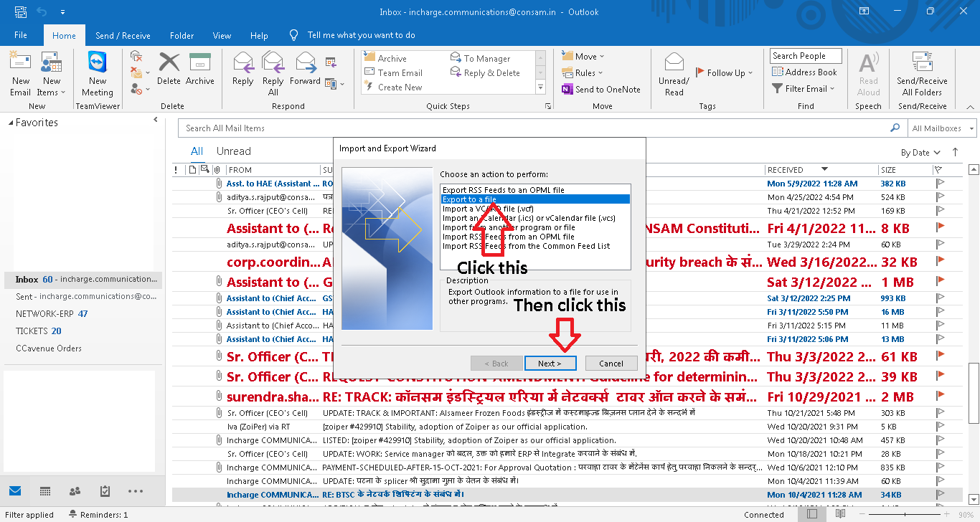Image resolution: width=980 pixels, height=522 pixels.
Task: Toggle flag on Thu 10/21/2021 5:48 PM message
Action: pyautogui.click(x=940, y=413)
